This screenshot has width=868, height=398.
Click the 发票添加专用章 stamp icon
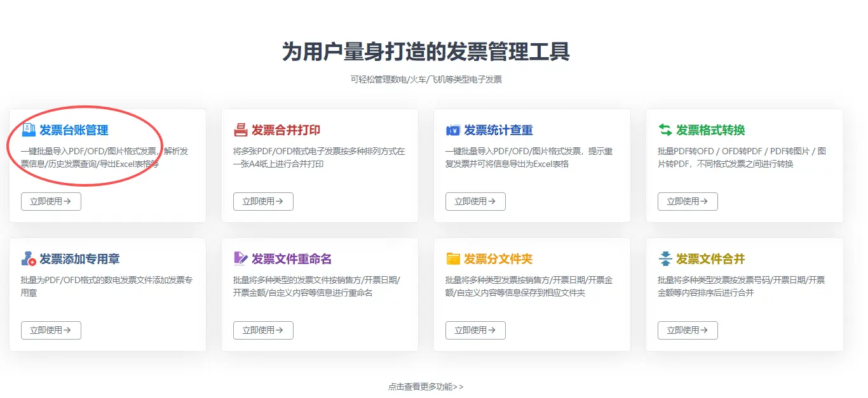(x=29, y=259)
